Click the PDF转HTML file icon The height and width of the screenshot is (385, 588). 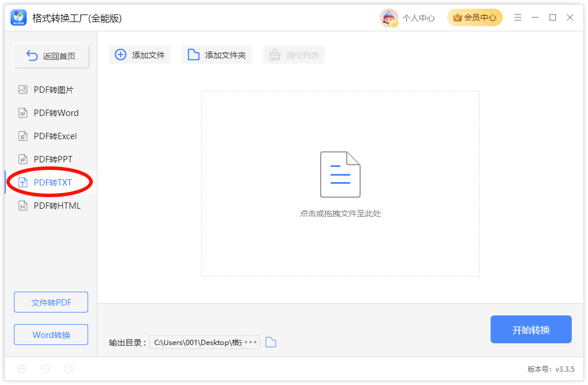23,206
